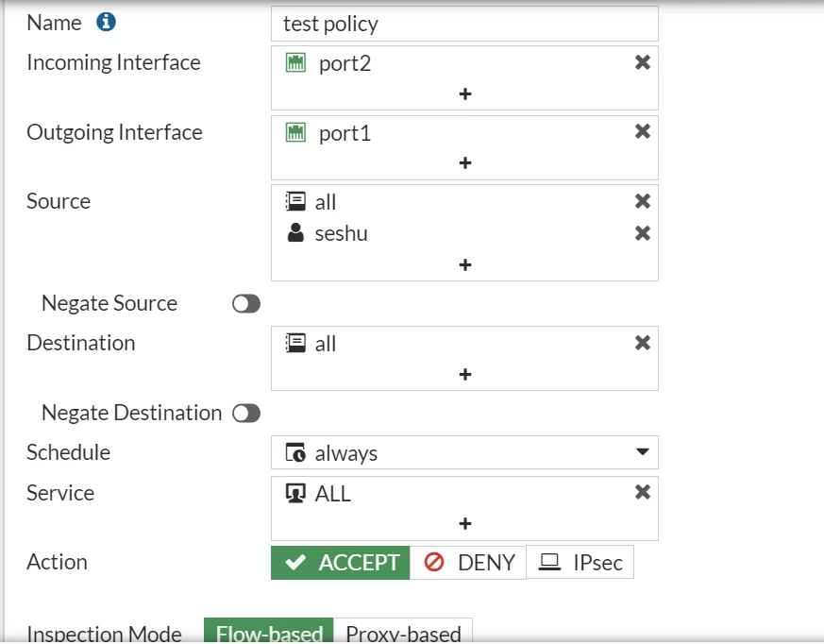
Task: Click the 'ALL' service text
Action: click(x=332, y=494)
